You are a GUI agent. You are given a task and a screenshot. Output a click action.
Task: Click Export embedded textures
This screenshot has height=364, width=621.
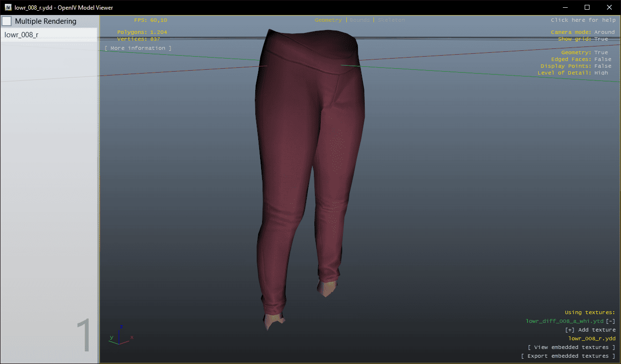tap(568, 356)
